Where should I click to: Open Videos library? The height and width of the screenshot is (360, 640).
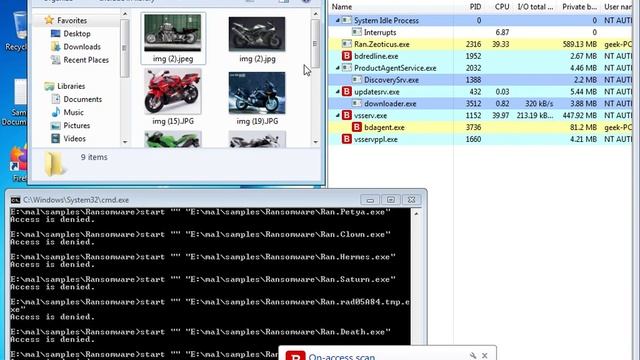click(x=74, y=138)
